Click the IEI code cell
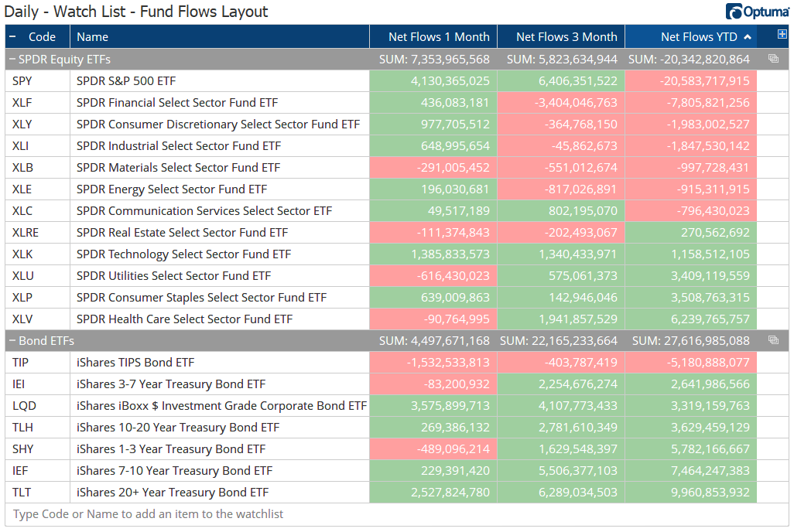 [x=37, y=385]
